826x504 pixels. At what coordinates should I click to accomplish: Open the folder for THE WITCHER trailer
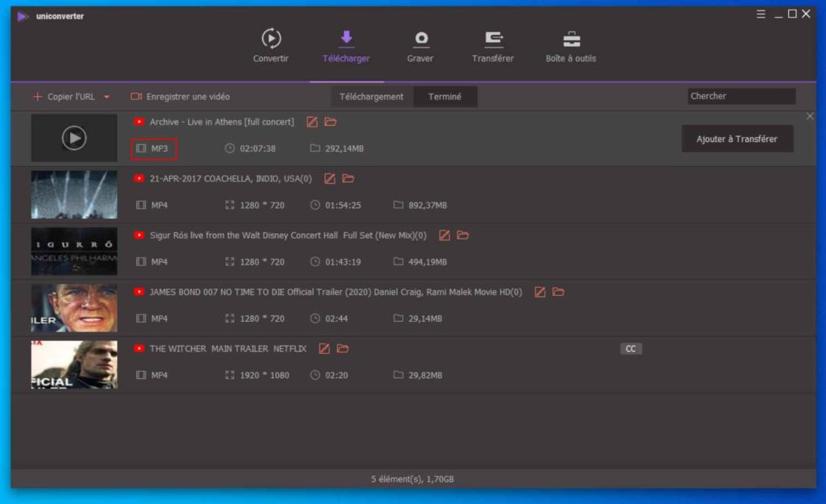pyautogui.click(x=343, y=348)
